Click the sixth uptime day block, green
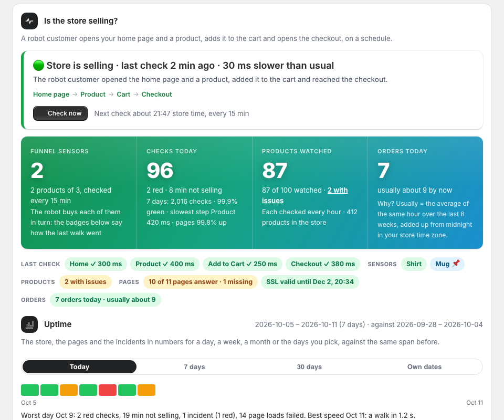 pyautogui.click(x=127, y=390)
